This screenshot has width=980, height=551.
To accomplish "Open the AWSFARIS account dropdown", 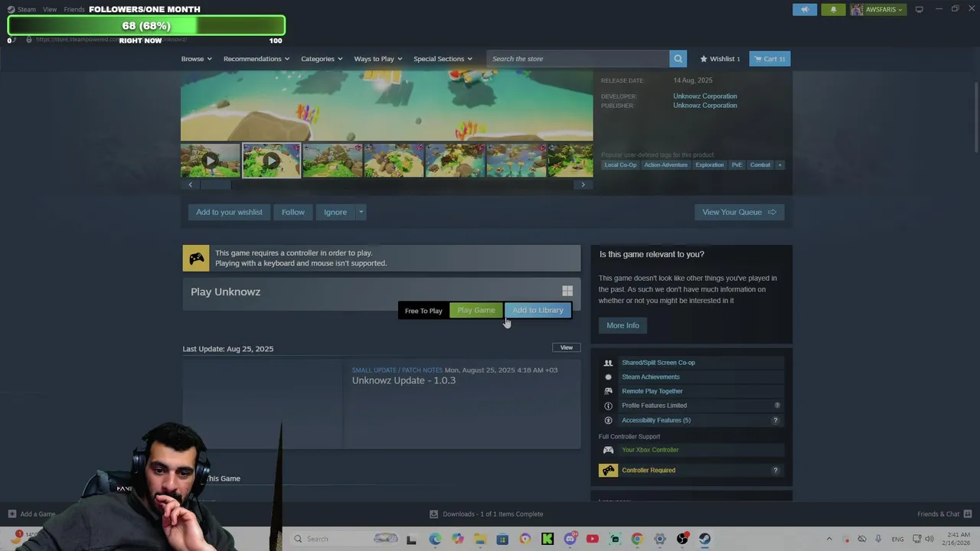I will pyautogui.click(x=877, y=9).
